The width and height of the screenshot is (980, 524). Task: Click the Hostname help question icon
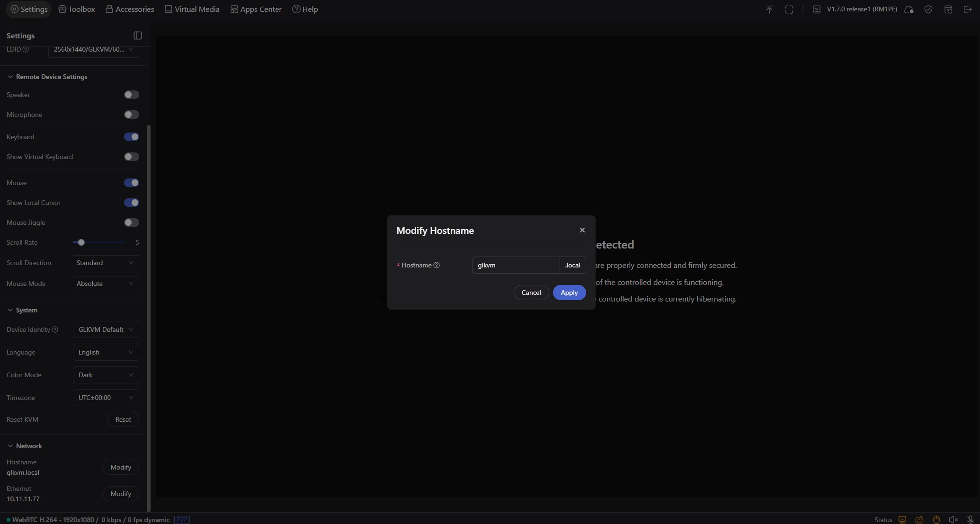coord(437,265)
